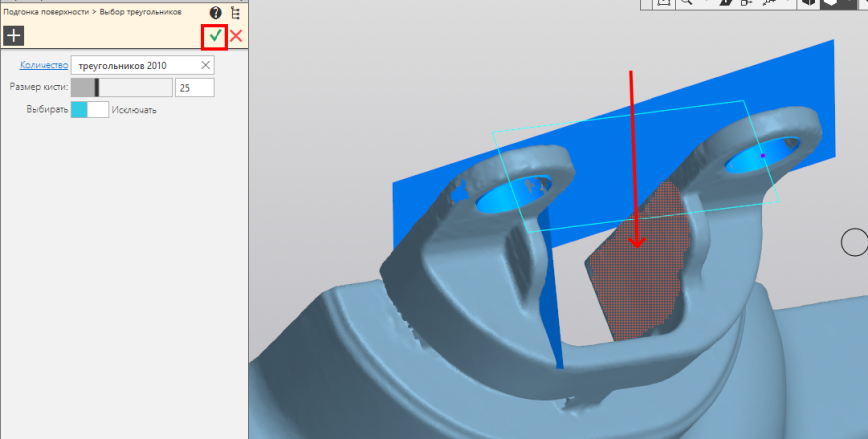Go back to Подгонка поверхности breadcrumb
The width and height of the screenshot is (868, 439).
tap(46, 12)
